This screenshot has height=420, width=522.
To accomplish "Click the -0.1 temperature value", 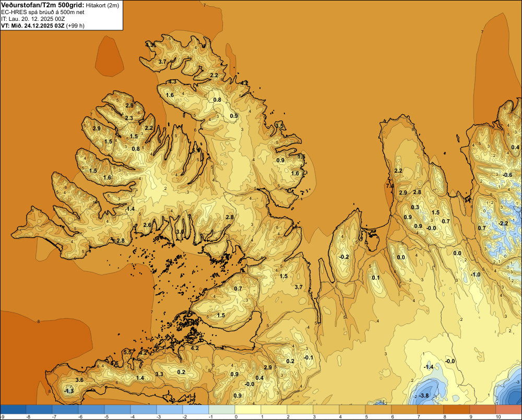I will click(309, 358).
